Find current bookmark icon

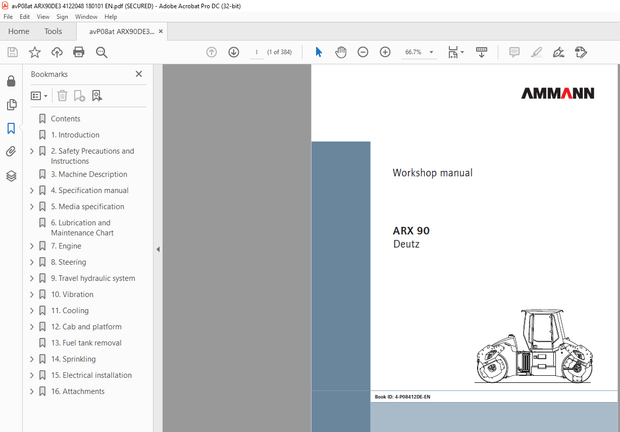point(97,96)
